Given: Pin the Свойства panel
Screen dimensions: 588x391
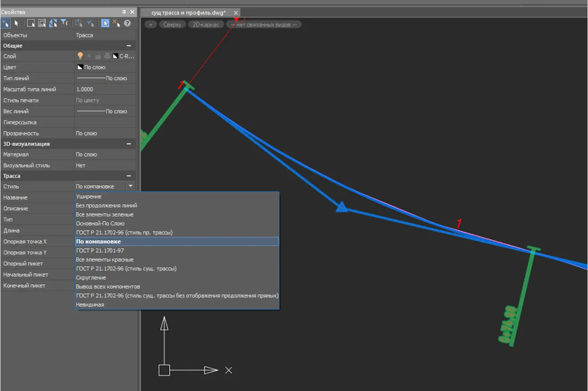Looking at the screenshot, I should tap(124, 12).
